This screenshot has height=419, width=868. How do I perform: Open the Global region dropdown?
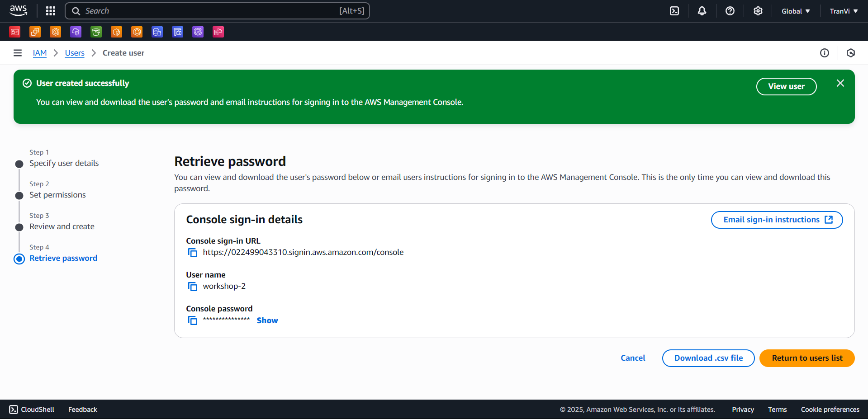(x=795, y=10)
